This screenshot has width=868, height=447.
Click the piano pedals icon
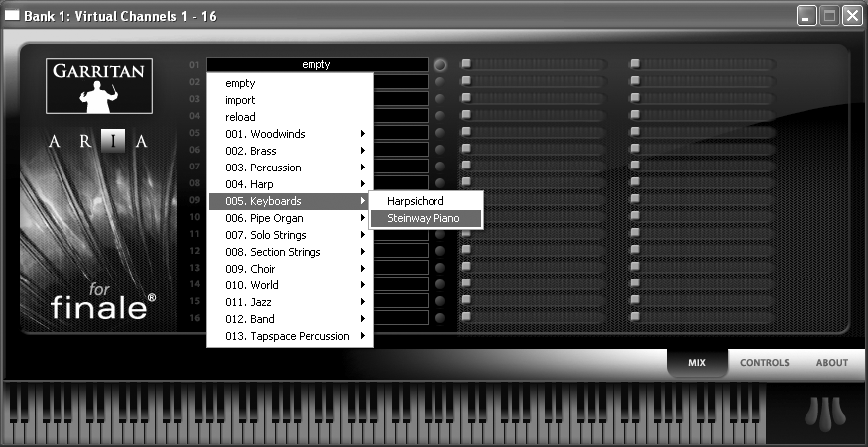coord(824,414)
